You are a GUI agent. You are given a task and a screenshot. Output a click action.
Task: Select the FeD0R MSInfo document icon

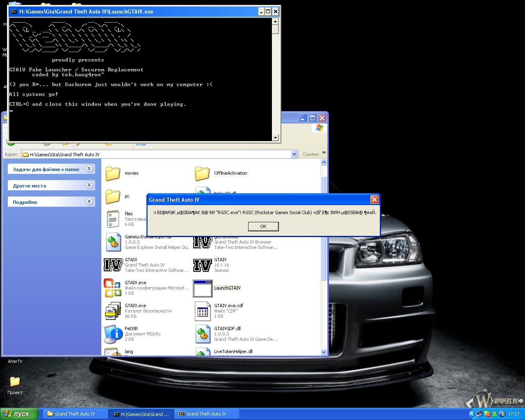113,334
